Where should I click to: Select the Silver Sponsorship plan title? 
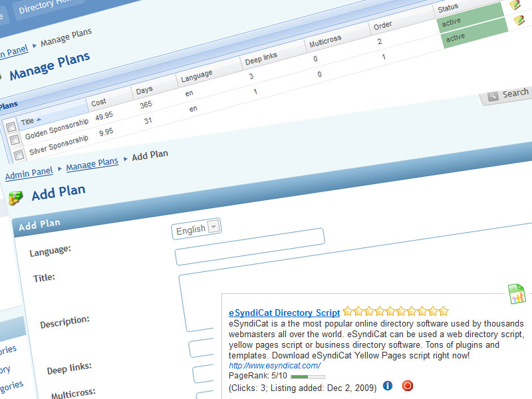coord(59,145)
